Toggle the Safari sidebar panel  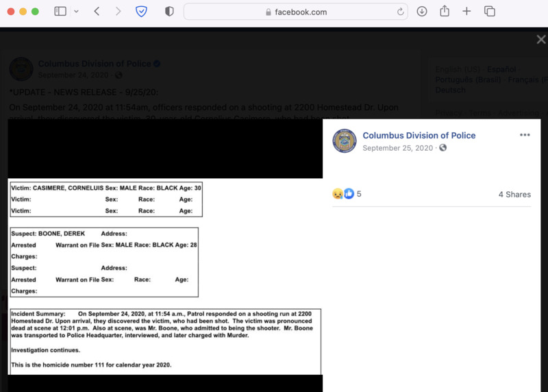click(60, 12)
